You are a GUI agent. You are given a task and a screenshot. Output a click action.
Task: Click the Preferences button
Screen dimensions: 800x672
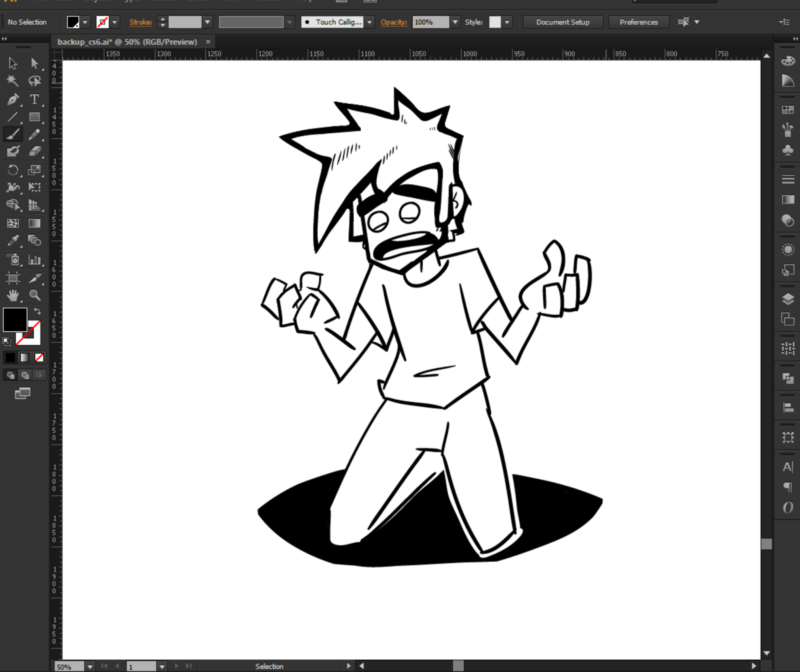click(638, 22)
